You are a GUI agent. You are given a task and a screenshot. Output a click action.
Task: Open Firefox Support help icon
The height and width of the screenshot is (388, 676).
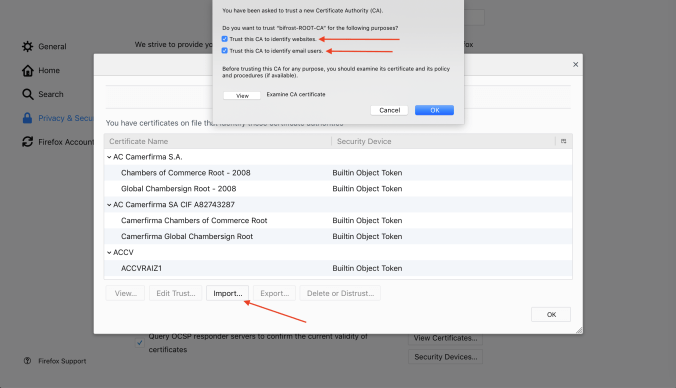[27, 361]
